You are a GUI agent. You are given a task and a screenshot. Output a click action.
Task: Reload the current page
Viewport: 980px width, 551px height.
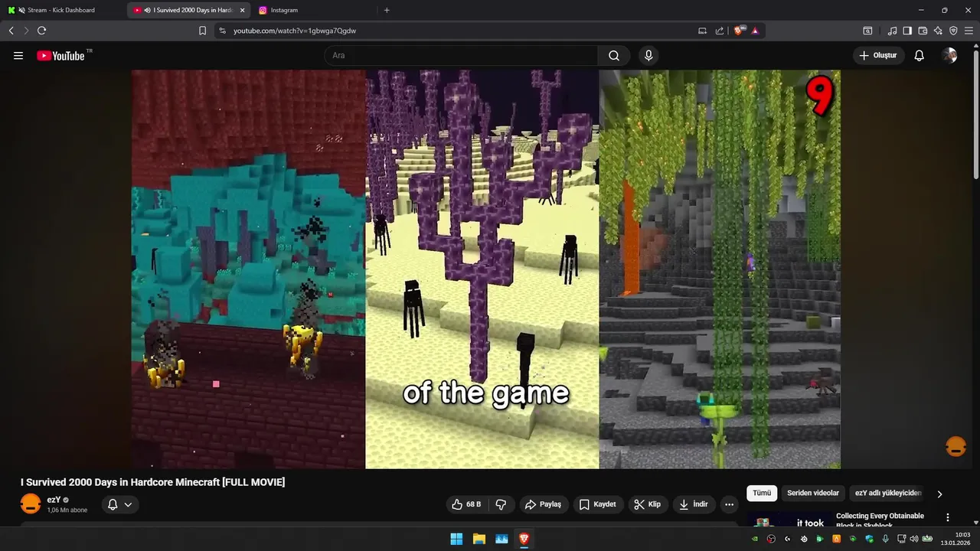(42, 31)
